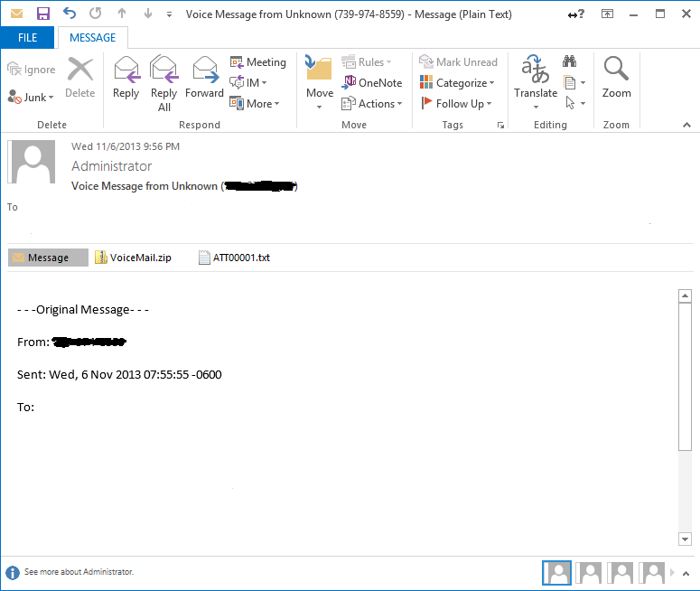Viewport: 700px width, 591px height.
Task: Open Translate options
Action: point(536,82)
